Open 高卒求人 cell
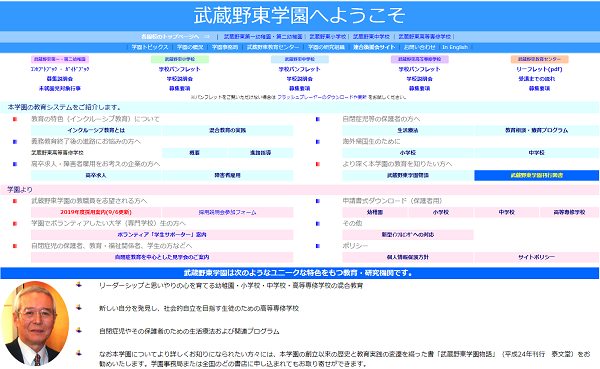 (96, 175)
